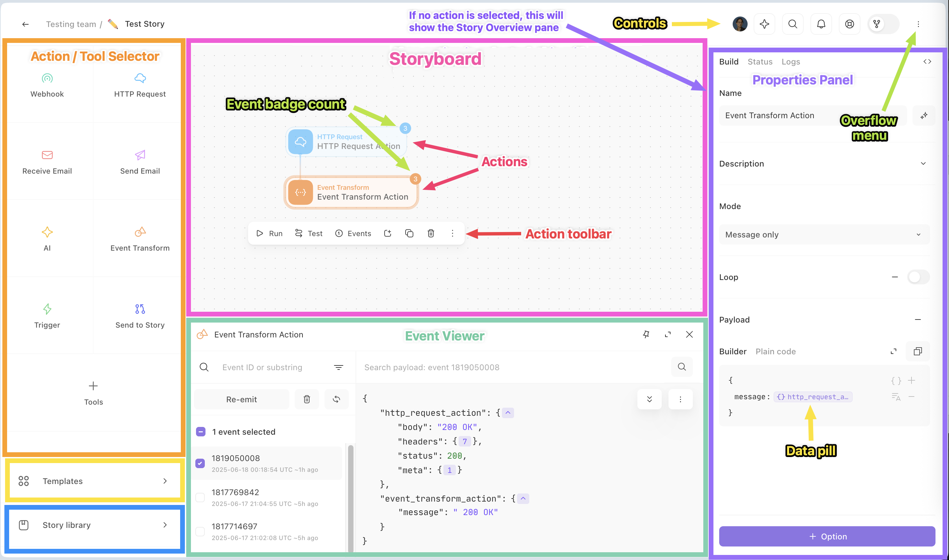Toggle the change control branch switch
The height and width of the screenshot is (560, 949).
tap(883, 24)
